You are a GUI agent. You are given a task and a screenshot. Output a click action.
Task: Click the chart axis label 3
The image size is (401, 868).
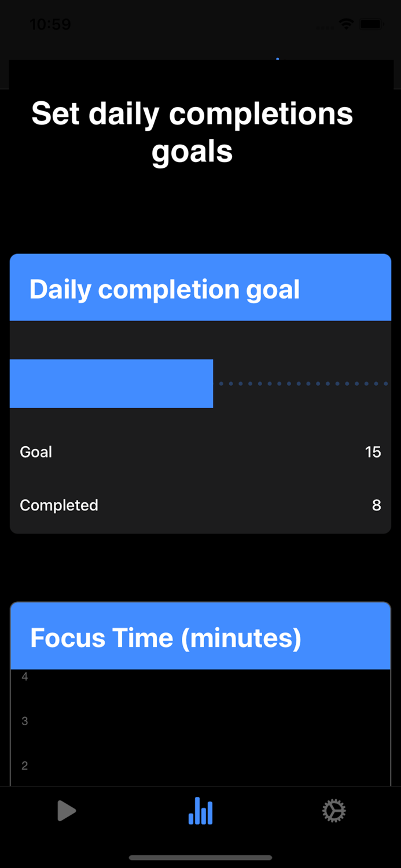(x=25, y=721)
